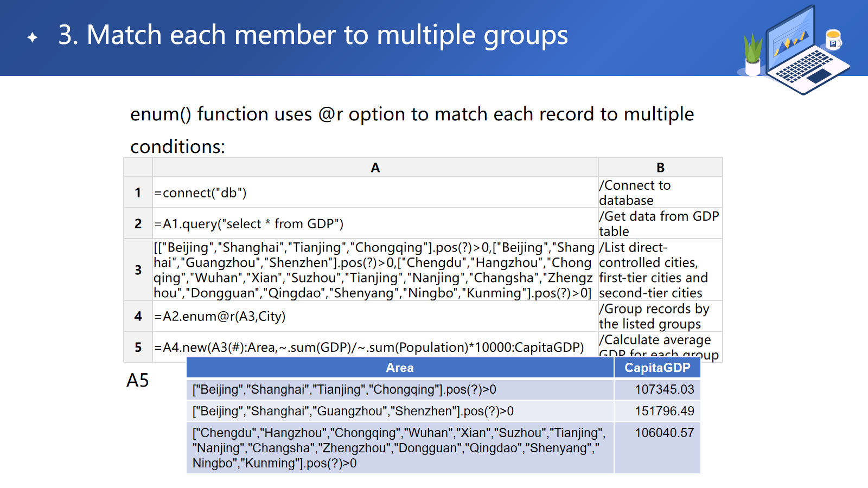
Task: Click the white star bullet in header
Action: (33, 37)
